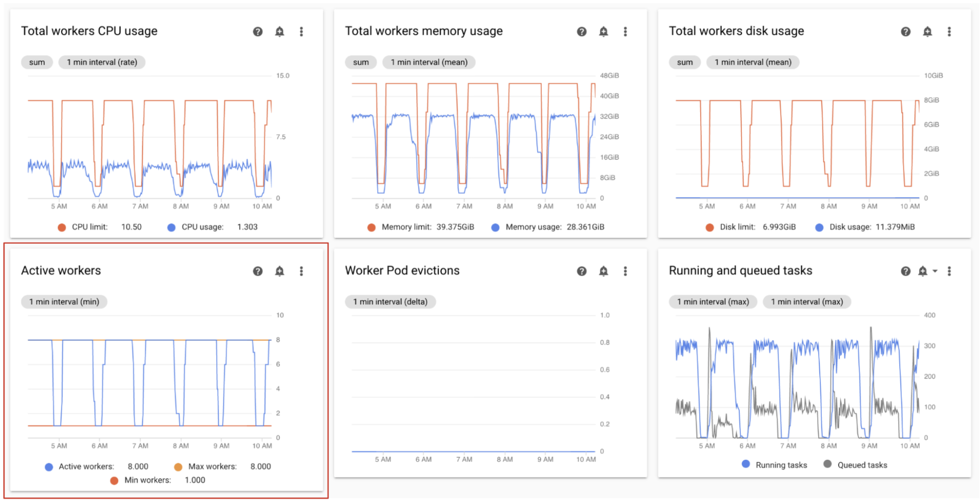980x500 pixels.
Task: Click alert bell on Active workers chart
Action: 279,271
